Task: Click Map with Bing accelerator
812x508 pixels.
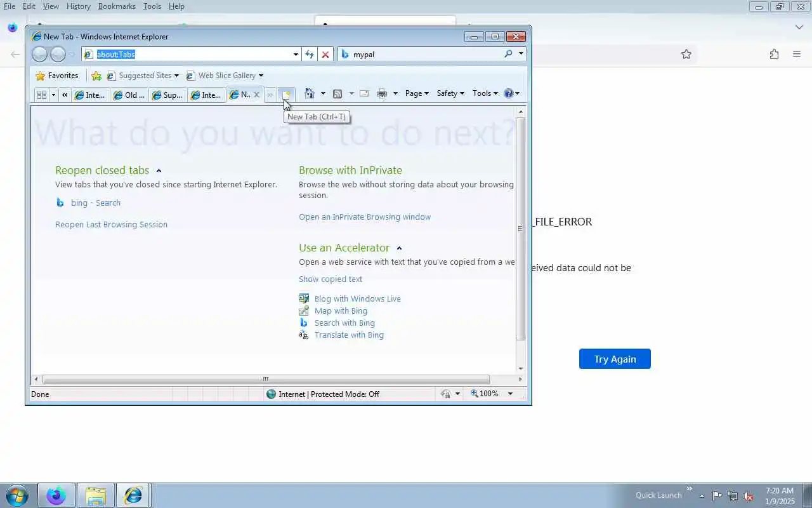Action: pos(341,311)
